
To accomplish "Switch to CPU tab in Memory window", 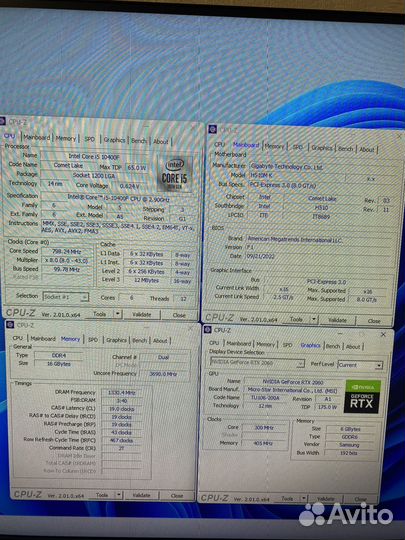I will [x=18, y=338].
